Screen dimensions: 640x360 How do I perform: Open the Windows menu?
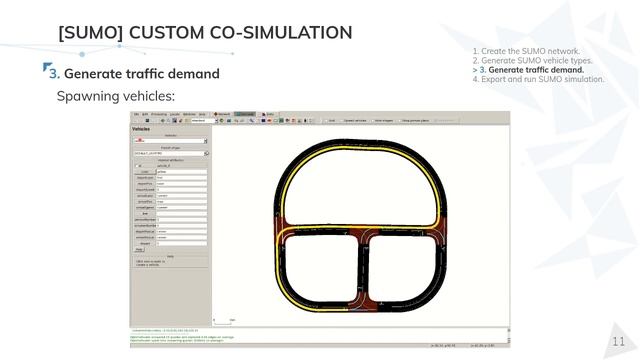(189, 114)
